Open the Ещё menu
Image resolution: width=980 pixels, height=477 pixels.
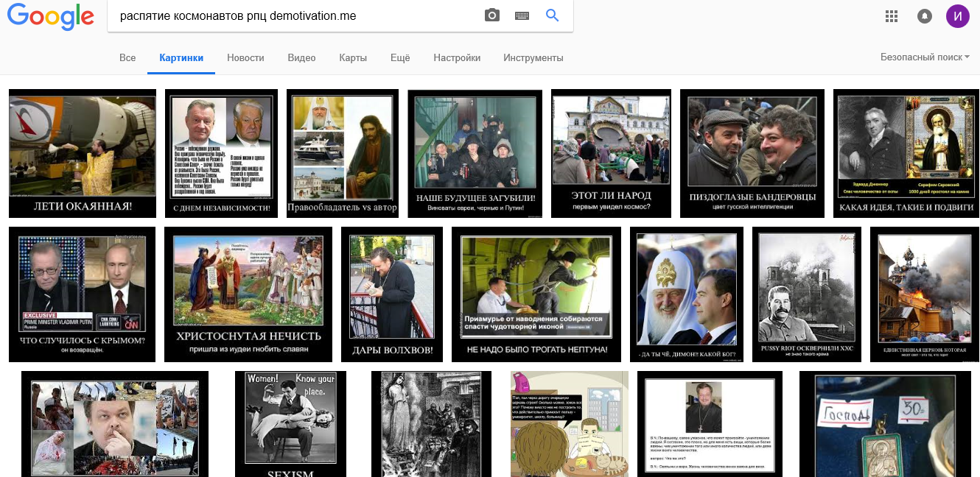pos(400,58)
